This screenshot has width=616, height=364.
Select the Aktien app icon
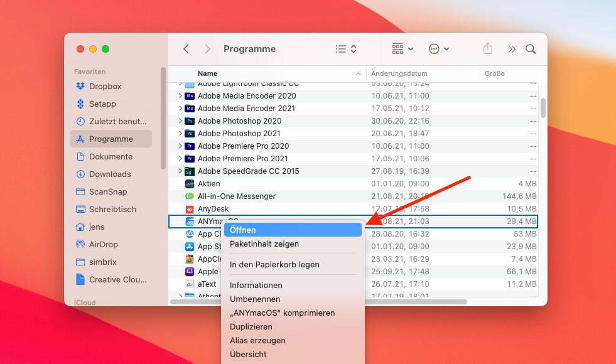pos(190,184)
